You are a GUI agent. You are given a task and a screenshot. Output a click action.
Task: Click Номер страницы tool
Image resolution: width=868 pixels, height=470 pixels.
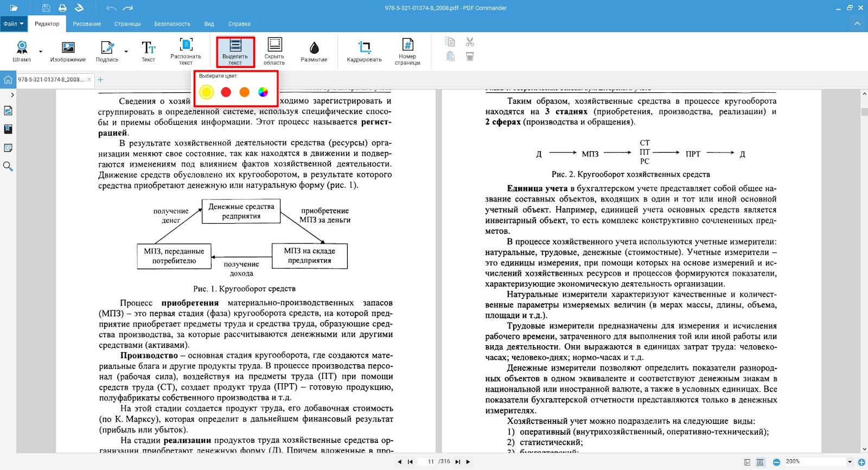(407, 51)
